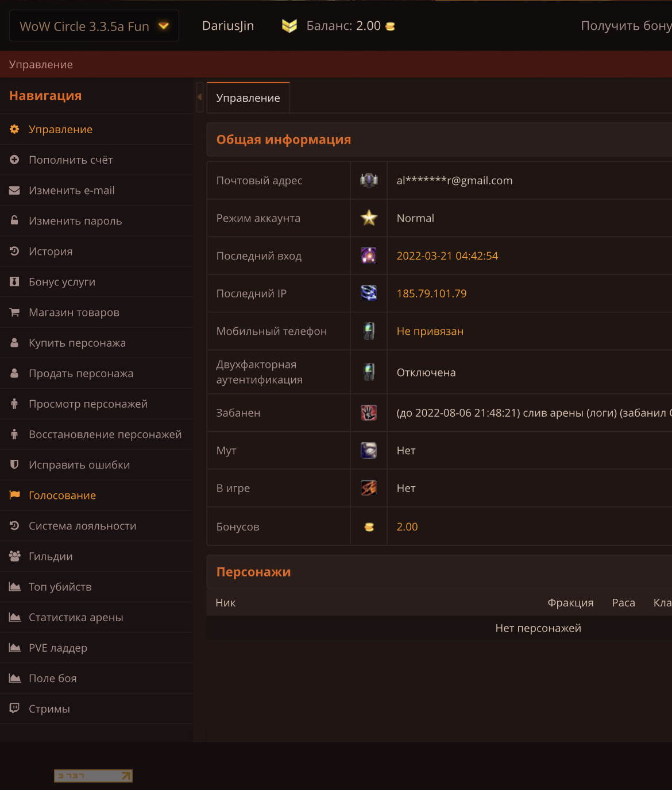Image resolution: width=672 pixels, height=790 pixels.
Task: Click the DariusJin account name
Action: coord(228,26)
